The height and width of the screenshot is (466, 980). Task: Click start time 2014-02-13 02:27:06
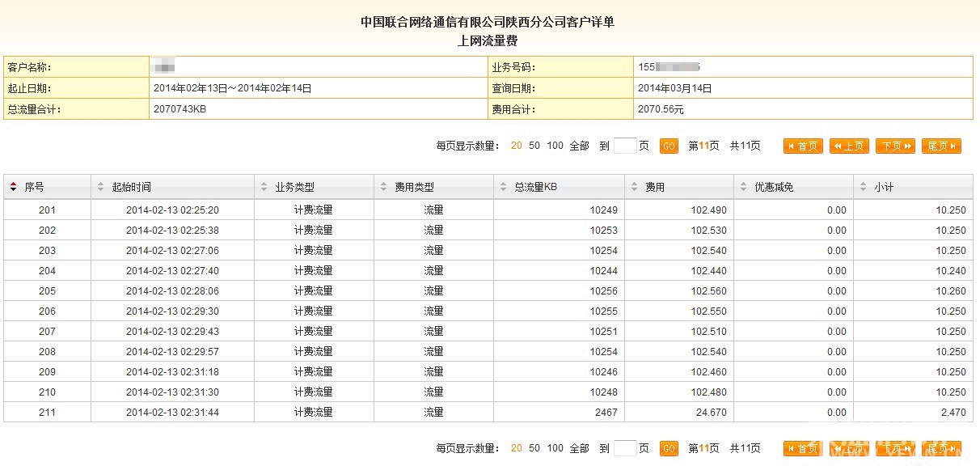click(172, 251)
